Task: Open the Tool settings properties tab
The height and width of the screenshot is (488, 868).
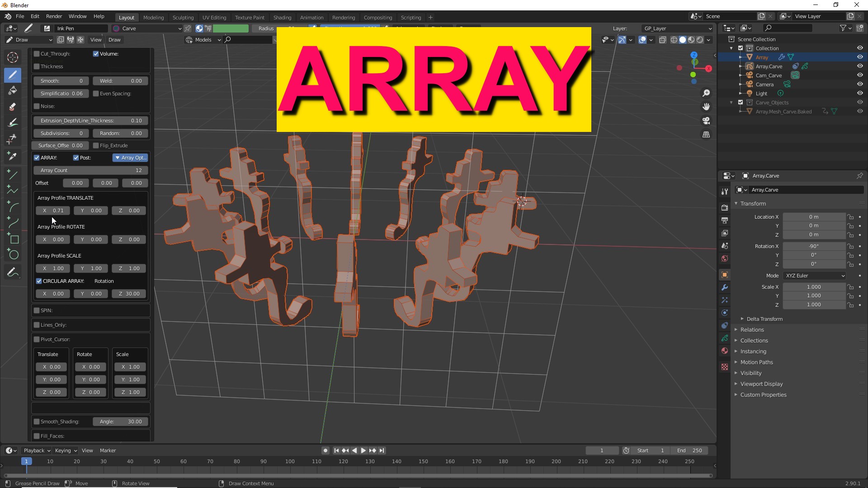Action: [x=725, y=191]
